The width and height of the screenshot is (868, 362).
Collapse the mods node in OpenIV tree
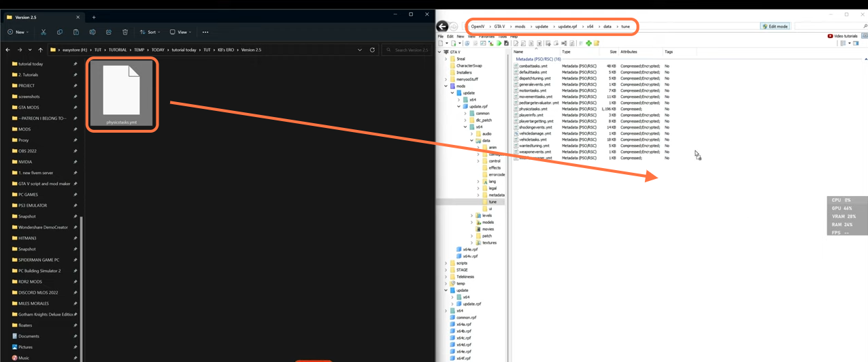click(446, 86)
